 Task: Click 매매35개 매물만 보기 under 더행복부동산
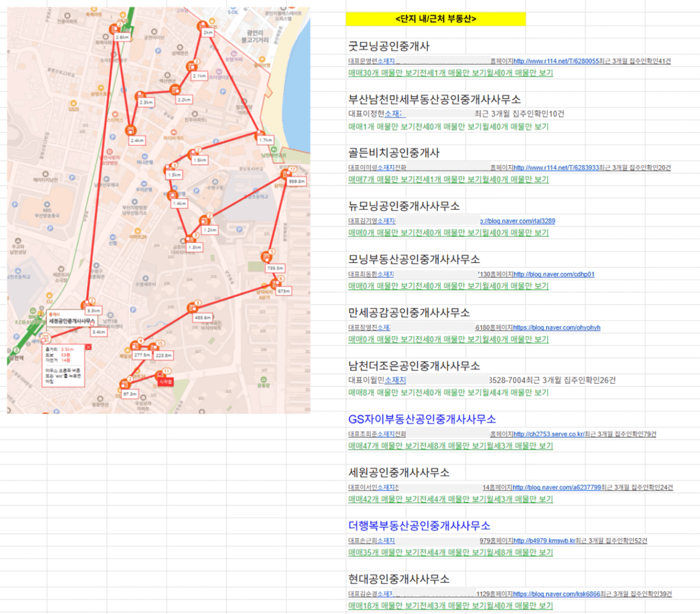[x=385, y=553]
